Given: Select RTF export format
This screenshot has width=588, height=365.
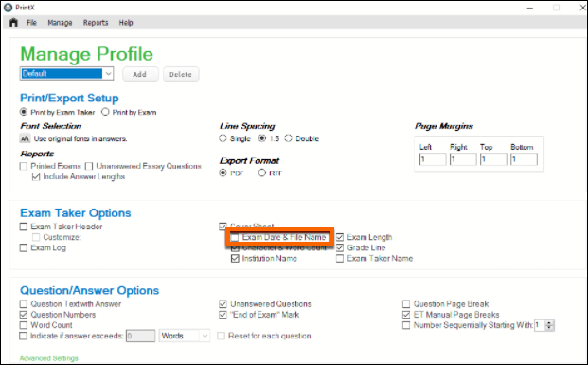Looking at the screenshot, I should [x=261, y=173].
